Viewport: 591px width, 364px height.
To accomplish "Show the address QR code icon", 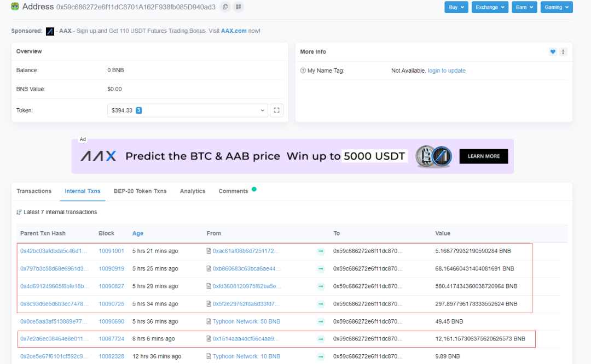I will click(238, 7).
